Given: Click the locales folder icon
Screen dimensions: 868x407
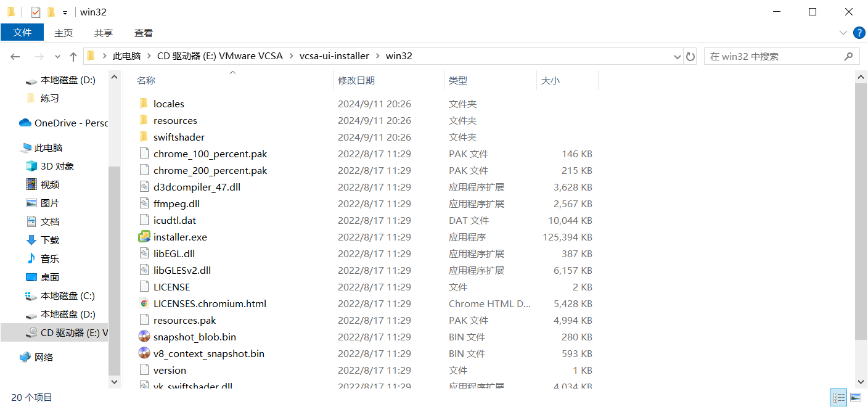Looking at the screenshot, I should tap(144, 104).
